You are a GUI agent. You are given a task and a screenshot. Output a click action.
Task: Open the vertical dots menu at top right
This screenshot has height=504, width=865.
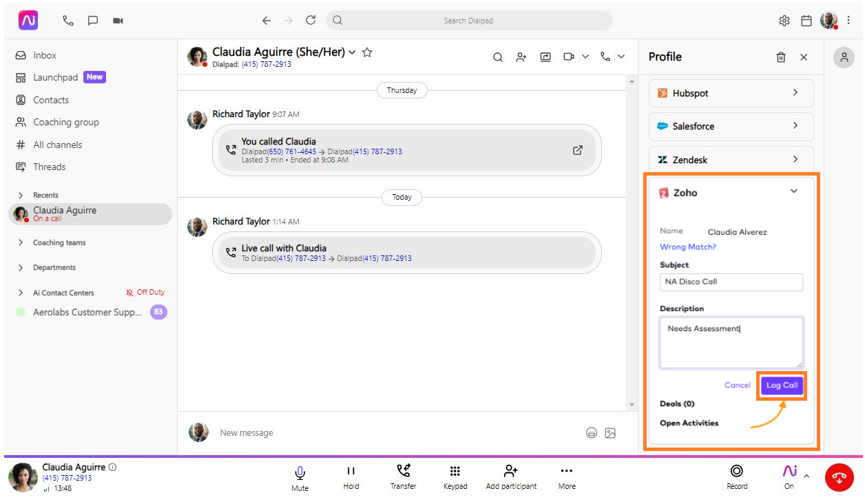848,21
